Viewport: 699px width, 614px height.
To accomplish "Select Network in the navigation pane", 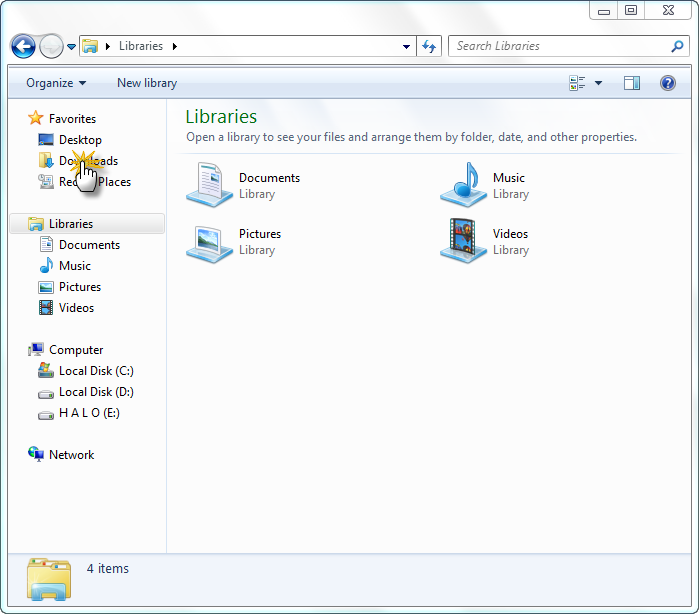I will 71,455.
